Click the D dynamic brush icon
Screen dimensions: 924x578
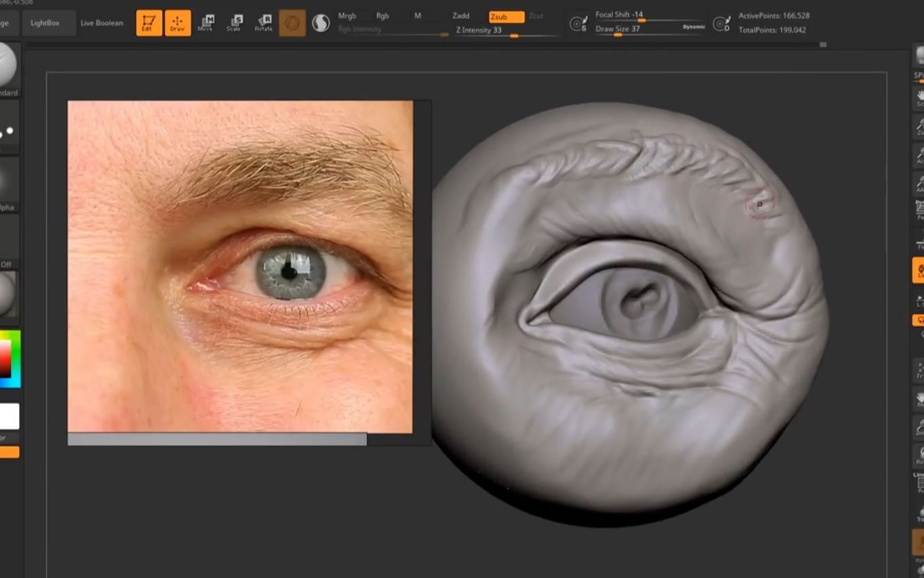722,24
